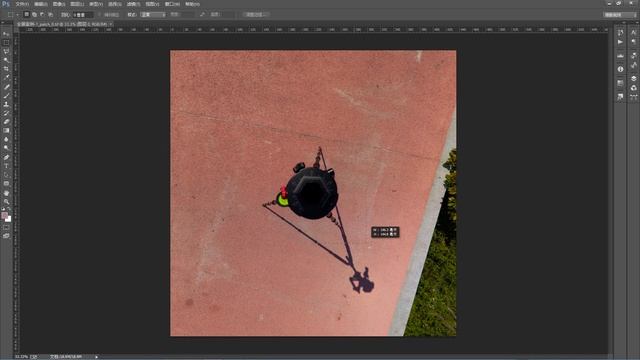Select the Rectangular Marquee tool
Image resolution: width=640 pixels, height=360 pixels.
6,42
